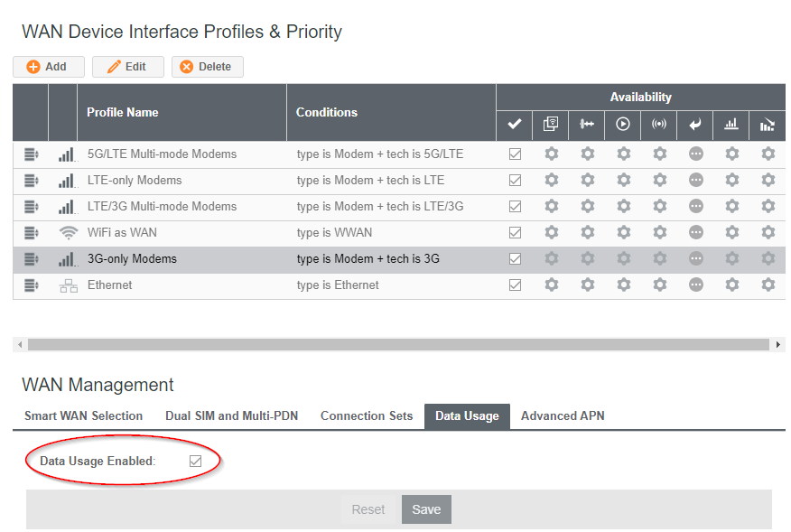791x532 pixels.
Task: Click the checkmark column header icon under Availability
Action: (x=515, y=124)
